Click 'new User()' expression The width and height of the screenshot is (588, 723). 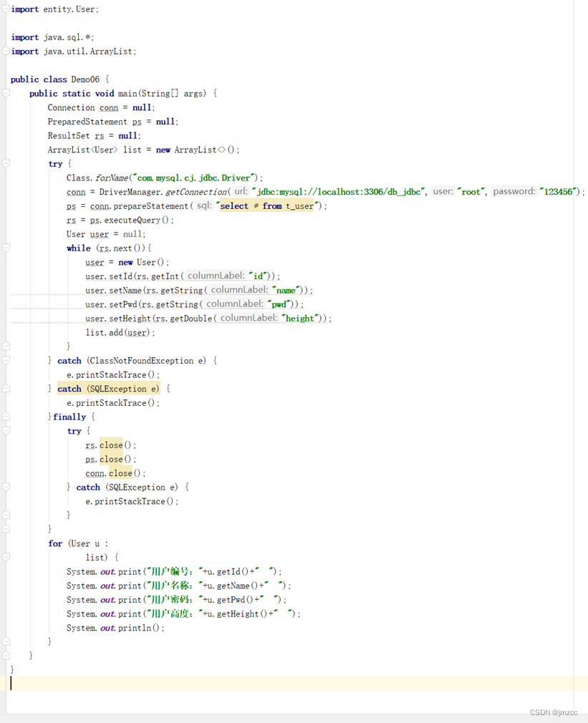click(x=141, y=263)
